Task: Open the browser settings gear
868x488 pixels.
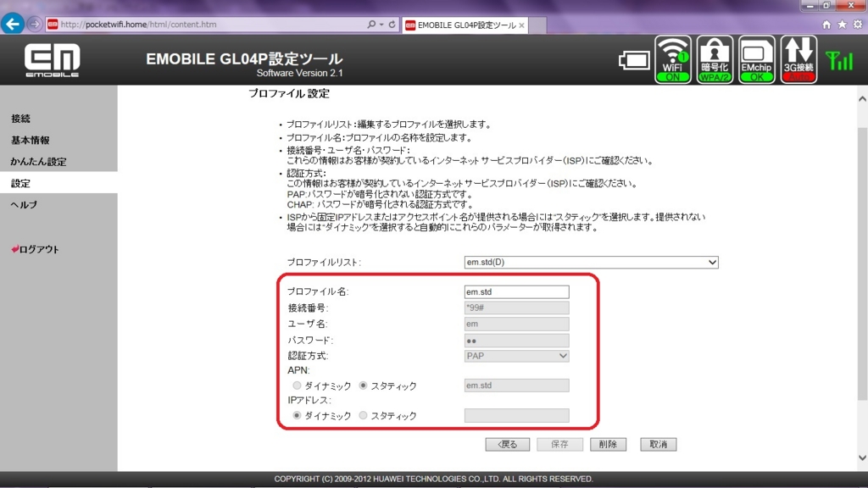Action: (858, 25)
